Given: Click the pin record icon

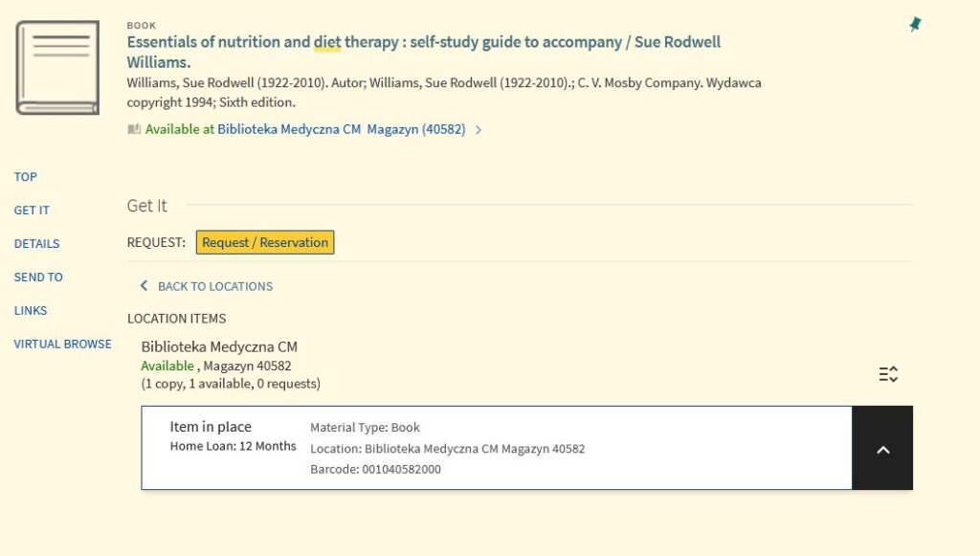Looking at the screenshot, I should (x=915, y=24).
